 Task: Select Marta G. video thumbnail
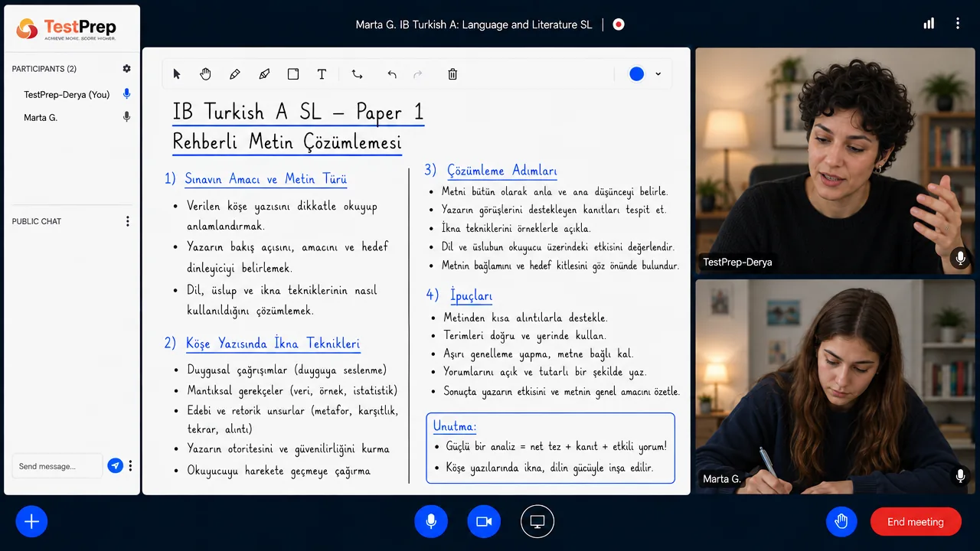point(835,386)
